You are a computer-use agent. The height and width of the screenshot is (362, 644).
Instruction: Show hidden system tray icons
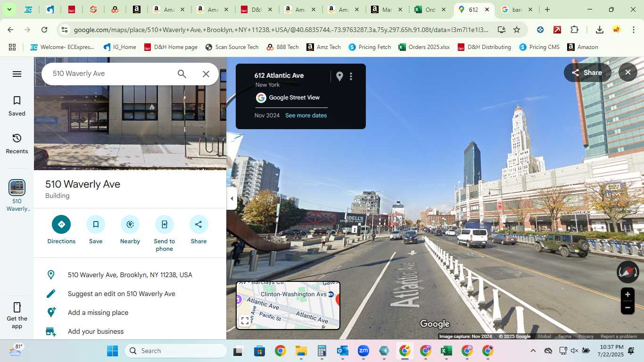click(533, 351)
